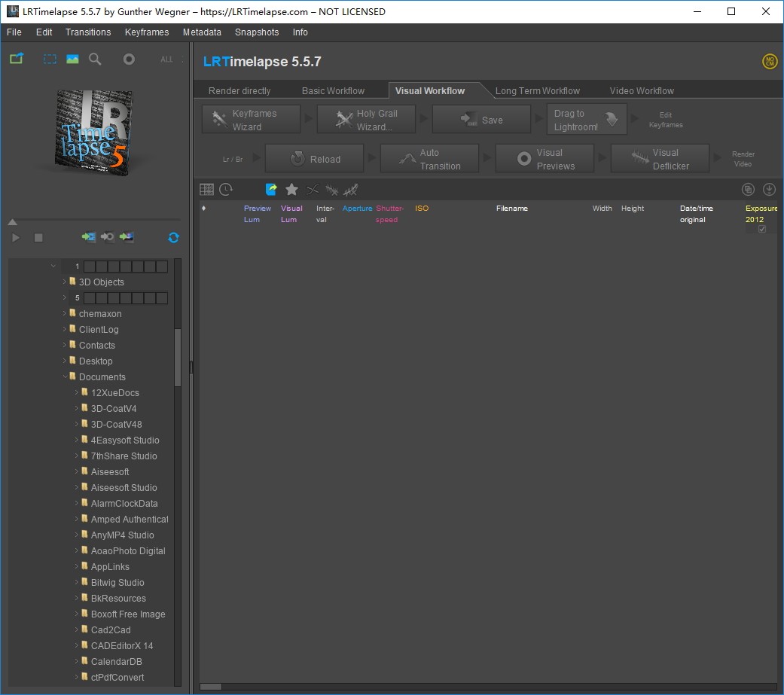Screen dimensions: 784x695
Task: Expand the Contacts folder
Action: pos(65,345)
